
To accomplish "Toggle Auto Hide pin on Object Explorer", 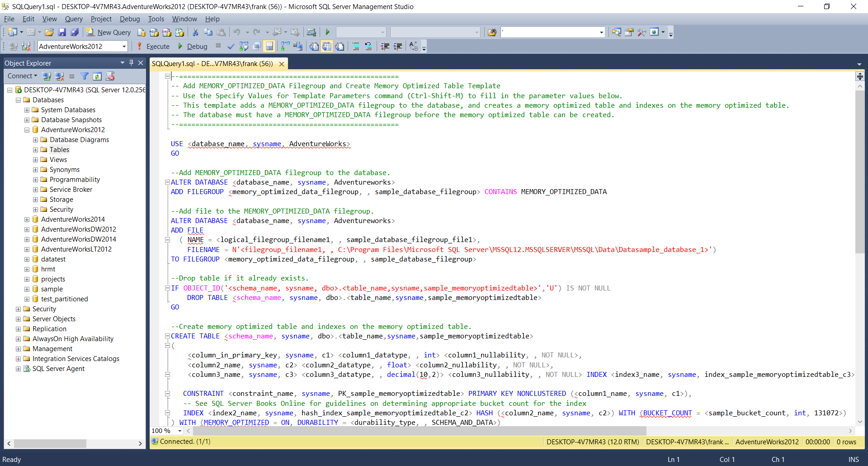I will pyautogui.click(x=131, y=63).
